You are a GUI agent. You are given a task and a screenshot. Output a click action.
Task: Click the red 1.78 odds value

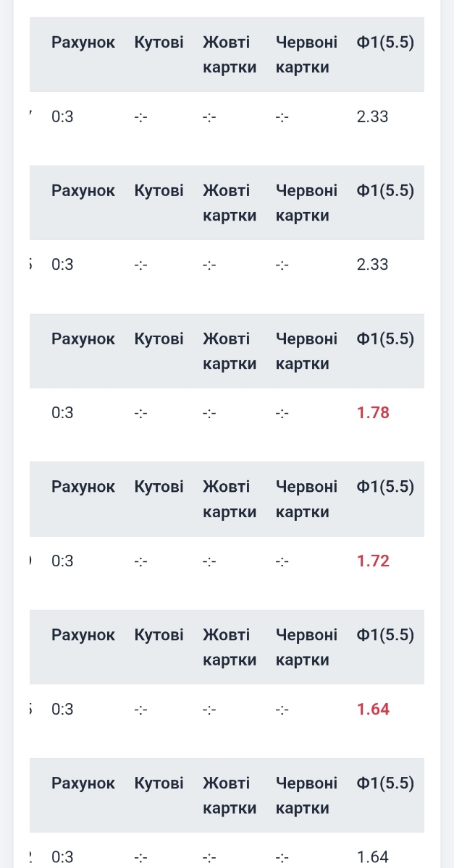point(373,413)
